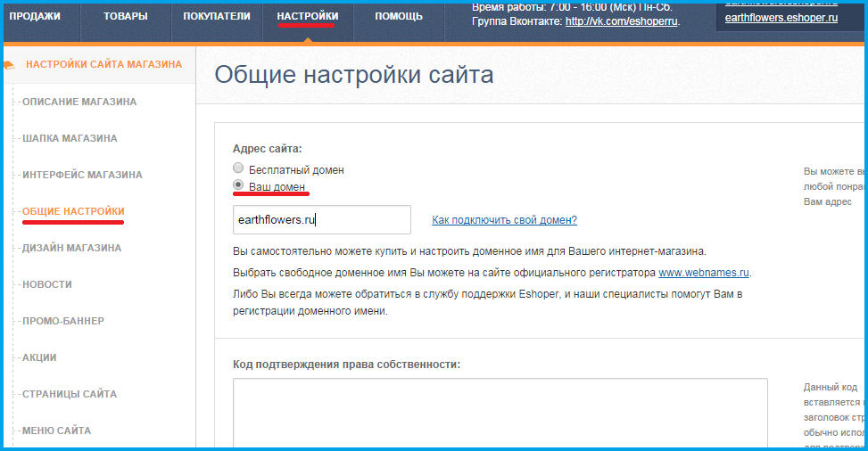Click the 'Как подключить свой домен?' link
868x451 pixels.
[x=504, y=220]
